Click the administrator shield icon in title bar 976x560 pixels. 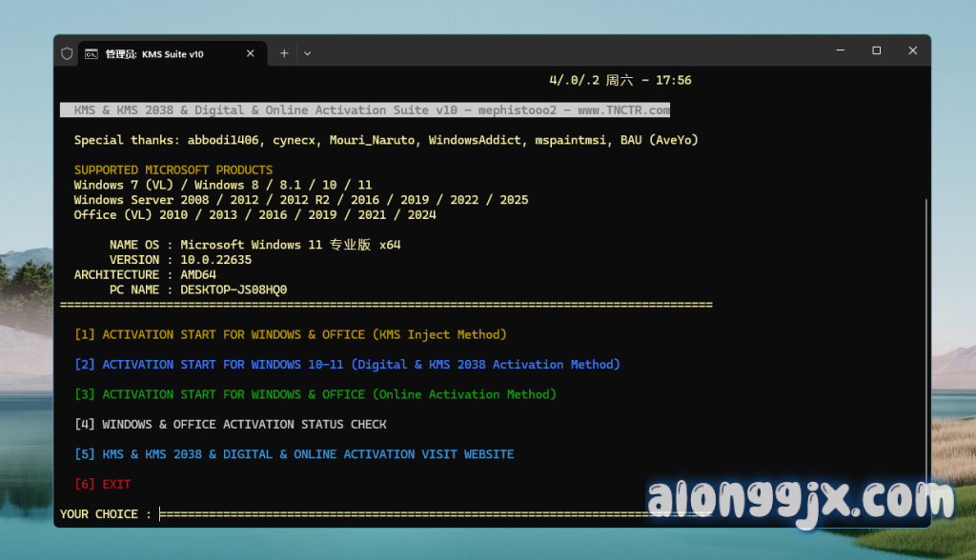click(67, 54)
